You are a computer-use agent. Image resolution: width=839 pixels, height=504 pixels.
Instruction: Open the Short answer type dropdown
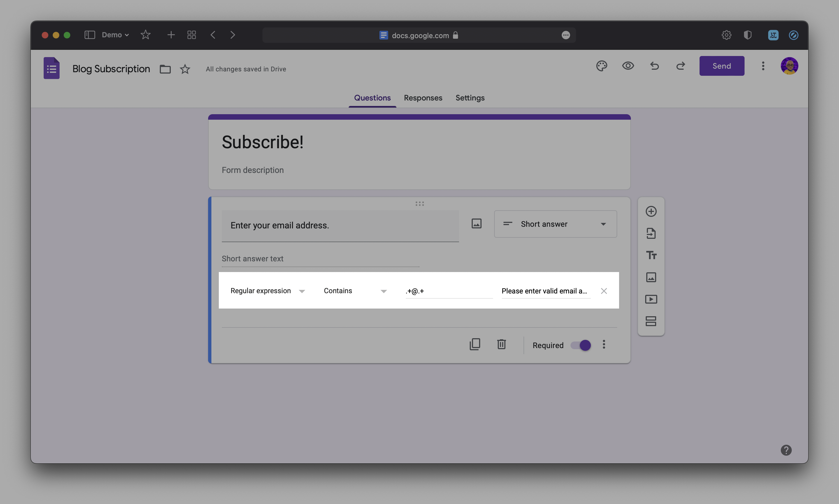click(555, 224)
